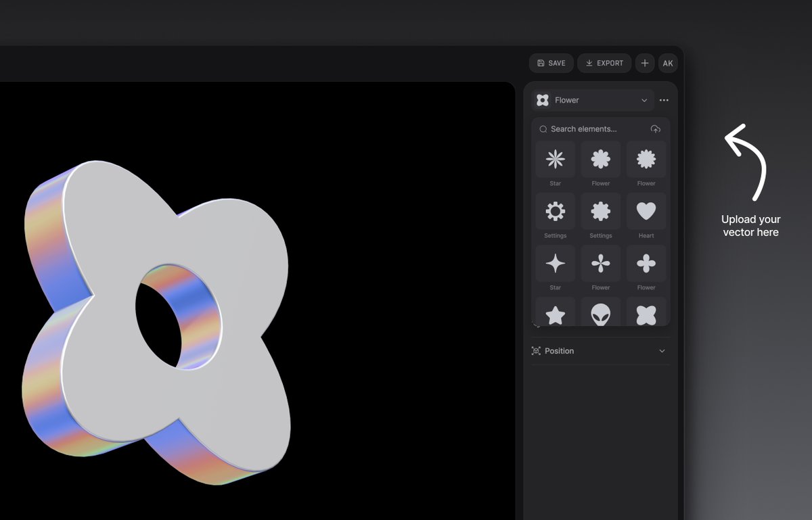Select the four-pointed sparkle Star element
The width and height of the screenshot is (812, 520).
[556, 263]
